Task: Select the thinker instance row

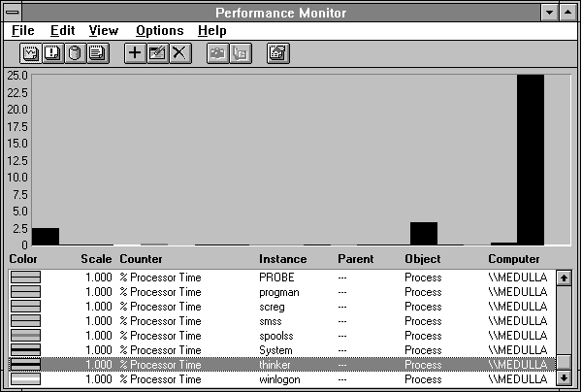Action: (282, 365)
